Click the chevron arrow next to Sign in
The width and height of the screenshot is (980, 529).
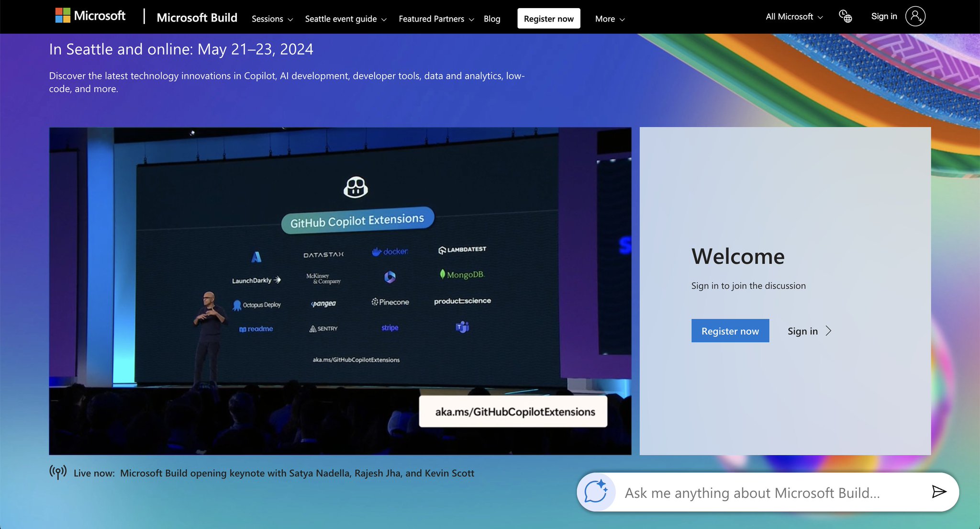828,331
